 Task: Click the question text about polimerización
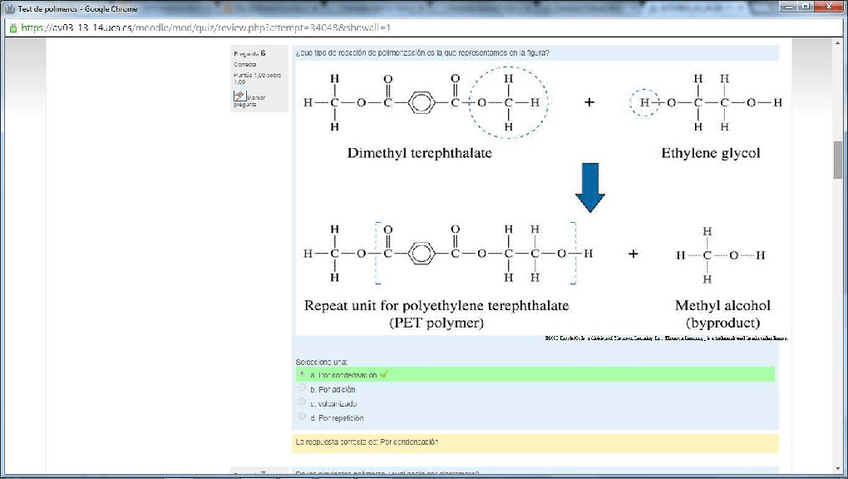click(x=422, y=53)
